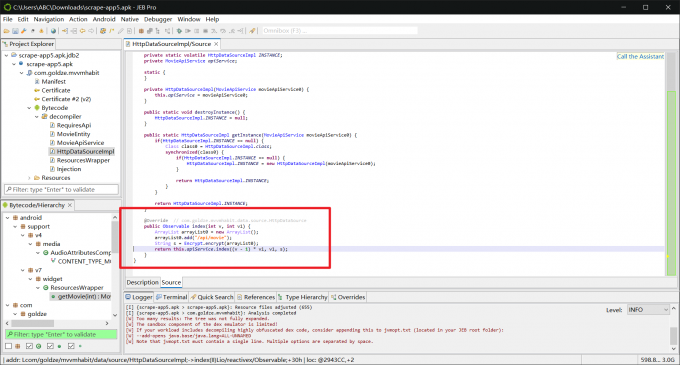The image size is (680, 365).
Task: Click the open folder toolbar icon
Action: pos(7,31)
